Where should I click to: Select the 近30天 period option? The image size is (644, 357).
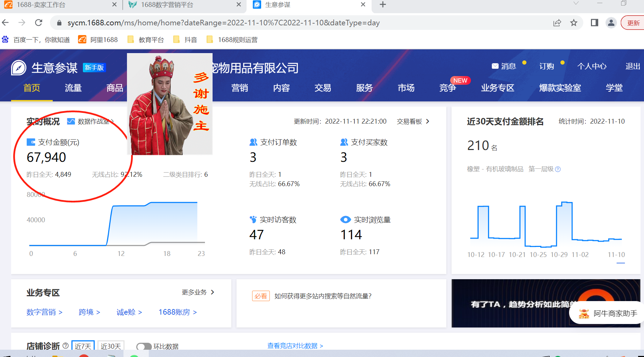111,346
